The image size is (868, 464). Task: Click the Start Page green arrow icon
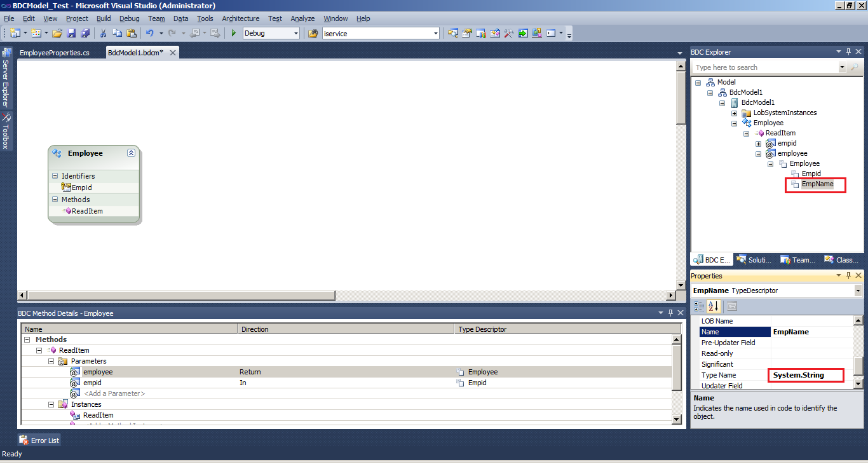[x=522, y=33]
